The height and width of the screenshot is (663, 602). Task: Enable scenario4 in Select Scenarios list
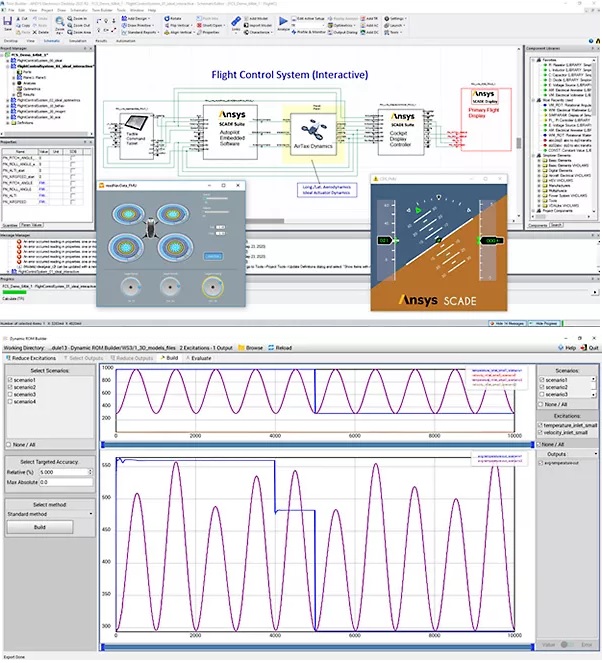[10, 402]
